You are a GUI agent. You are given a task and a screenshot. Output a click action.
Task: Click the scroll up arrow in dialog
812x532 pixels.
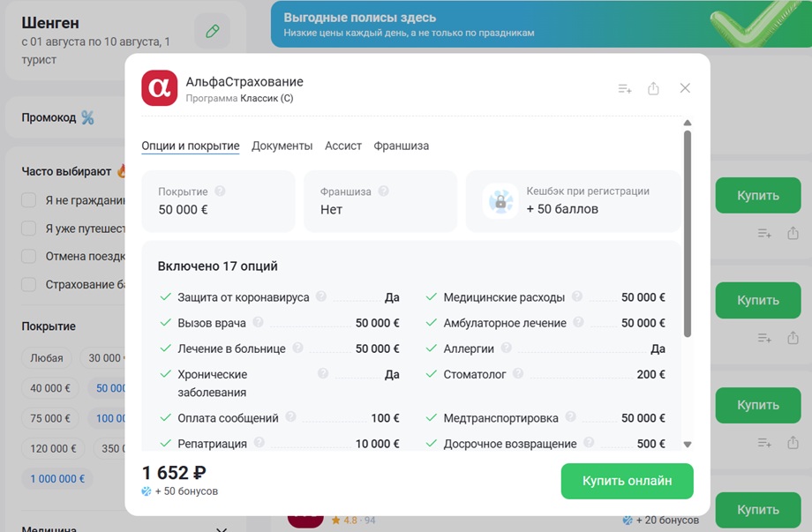(x=688, y=123)
